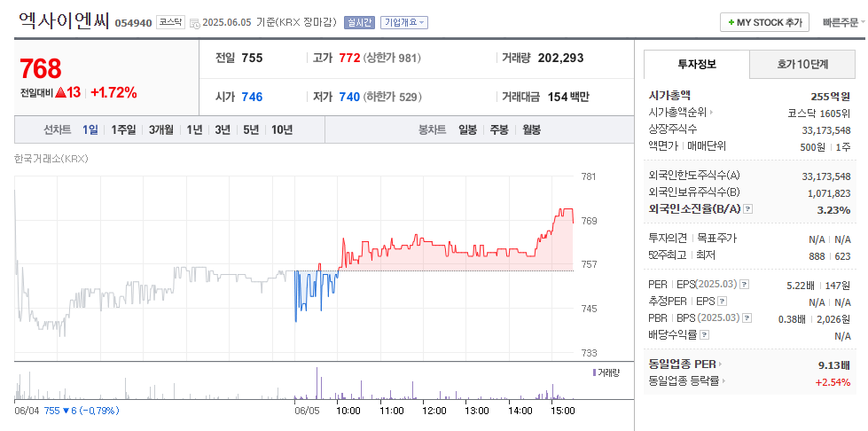
Task: Click the MY STOCK 추가 button
Action: (x=764, y=23)
